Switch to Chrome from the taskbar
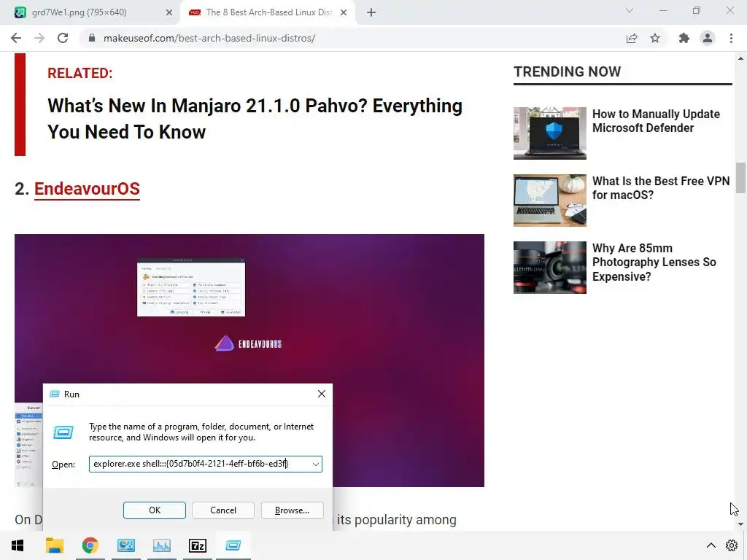Screen dimensions: 747x560 pyautogui.click(x=90, y=545)
